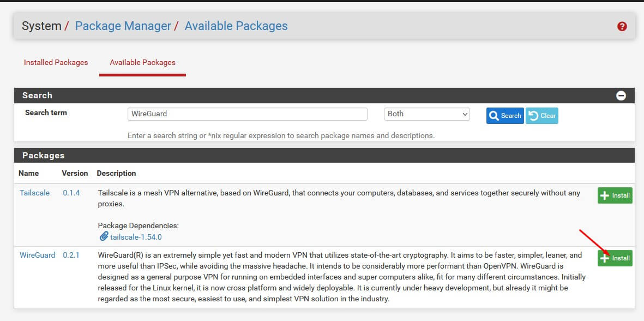Viewport: 644px width, 321px height.
Task: Open the red help question-mark icon
Action: 622,26
